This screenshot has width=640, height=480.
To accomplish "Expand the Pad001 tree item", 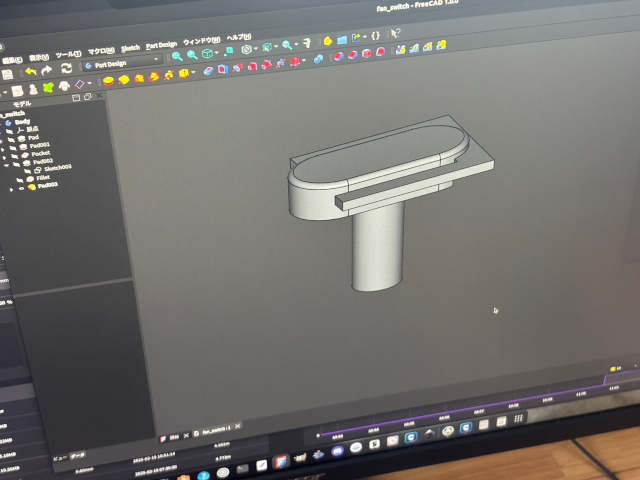I will coord(1,149).
